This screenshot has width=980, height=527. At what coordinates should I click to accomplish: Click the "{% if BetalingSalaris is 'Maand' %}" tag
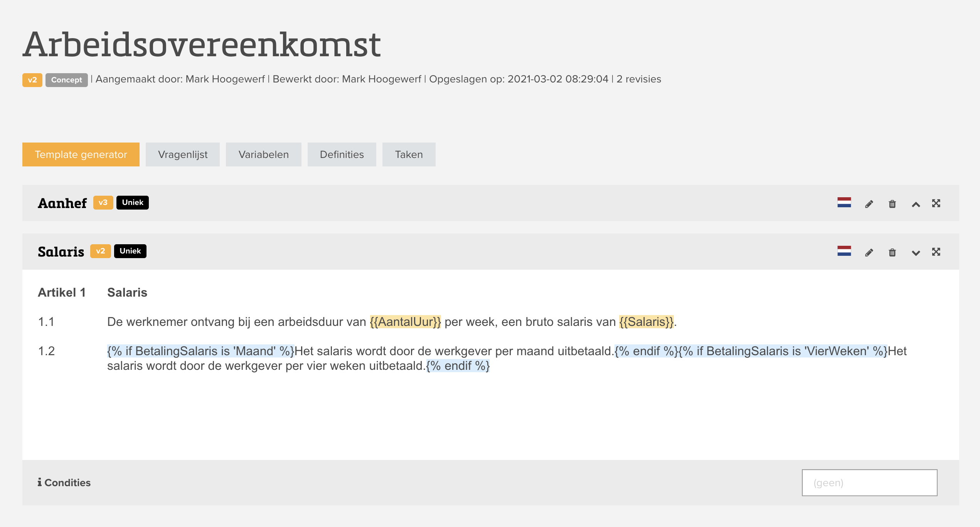[201, 351]
